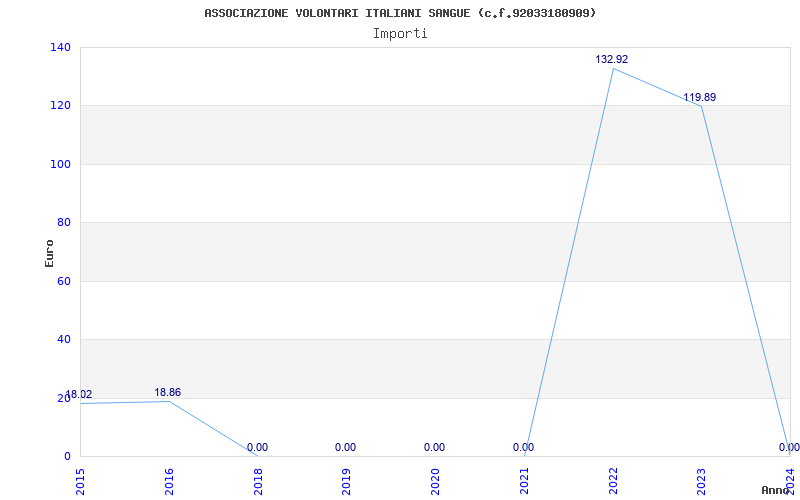800x500 pixels.
Task: Click the 0.00 label above 2020
Action: click(434, 447)
